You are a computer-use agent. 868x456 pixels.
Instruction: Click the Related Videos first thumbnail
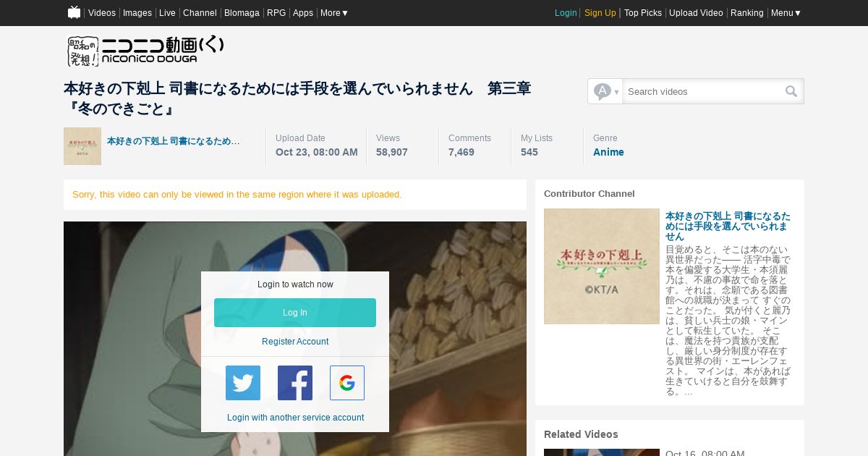coord(602,452)
